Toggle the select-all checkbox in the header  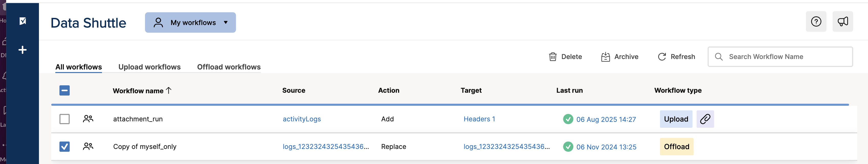tap(64, 90)
